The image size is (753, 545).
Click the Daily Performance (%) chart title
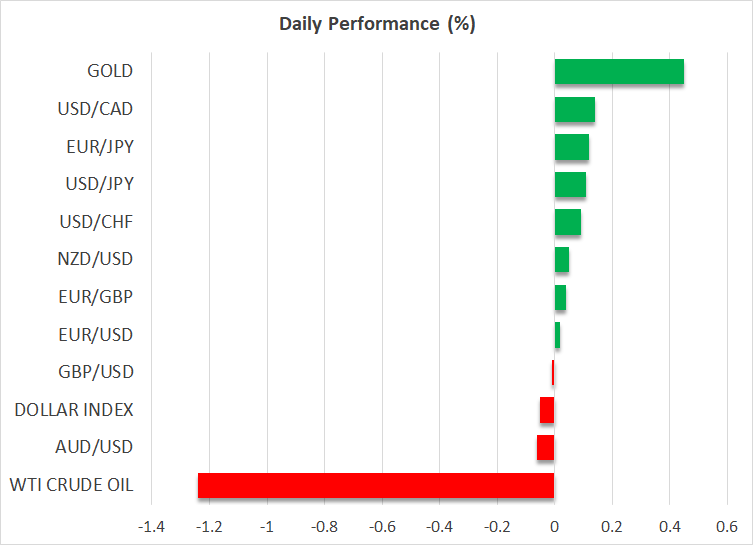[376, 24]
